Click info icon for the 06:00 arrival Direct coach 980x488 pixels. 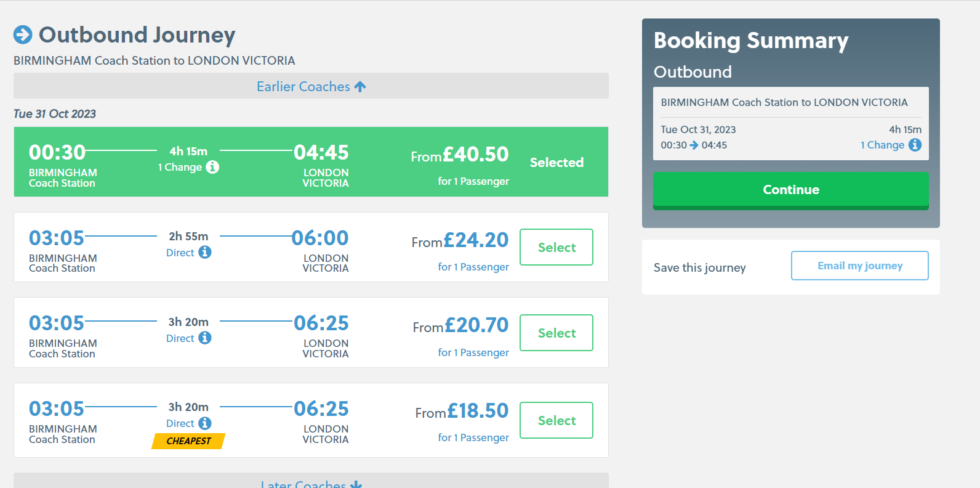click(205, 252)
